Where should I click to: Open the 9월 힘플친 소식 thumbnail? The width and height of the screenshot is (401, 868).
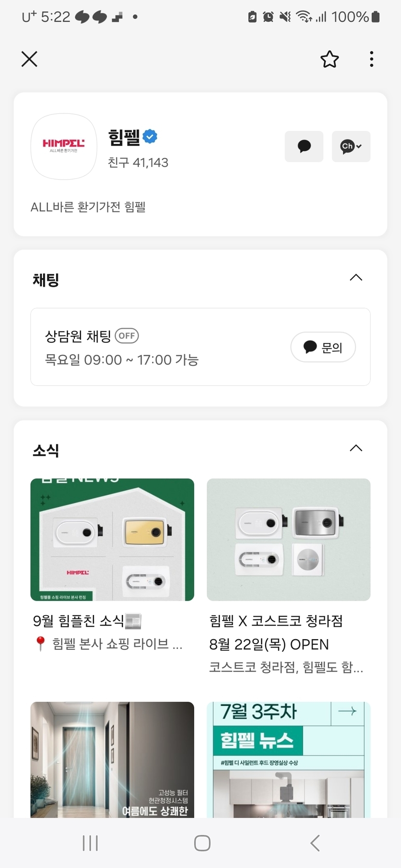[x=112, y=539]
